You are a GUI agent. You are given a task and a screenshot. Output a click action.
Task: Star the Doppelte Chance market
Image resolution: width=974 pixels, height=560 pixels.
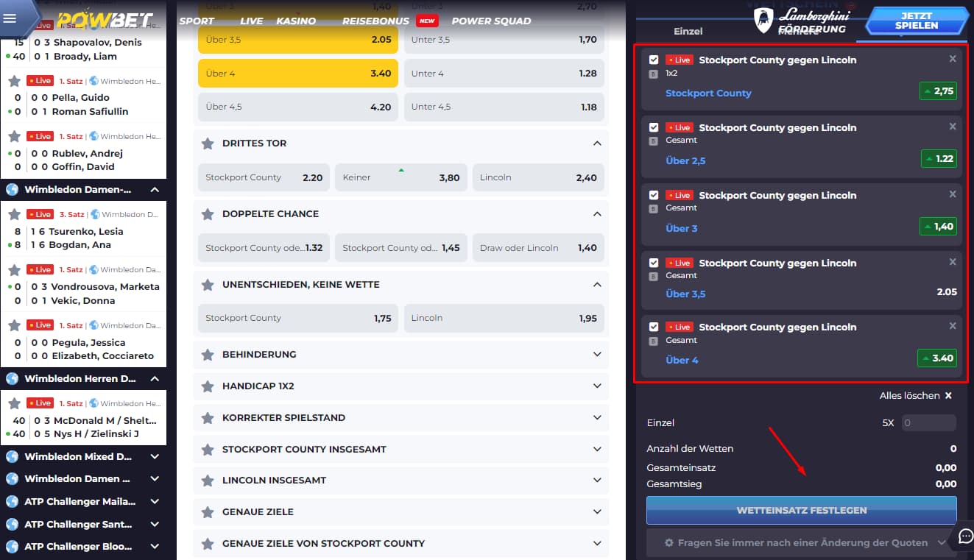tap(208, 214)
